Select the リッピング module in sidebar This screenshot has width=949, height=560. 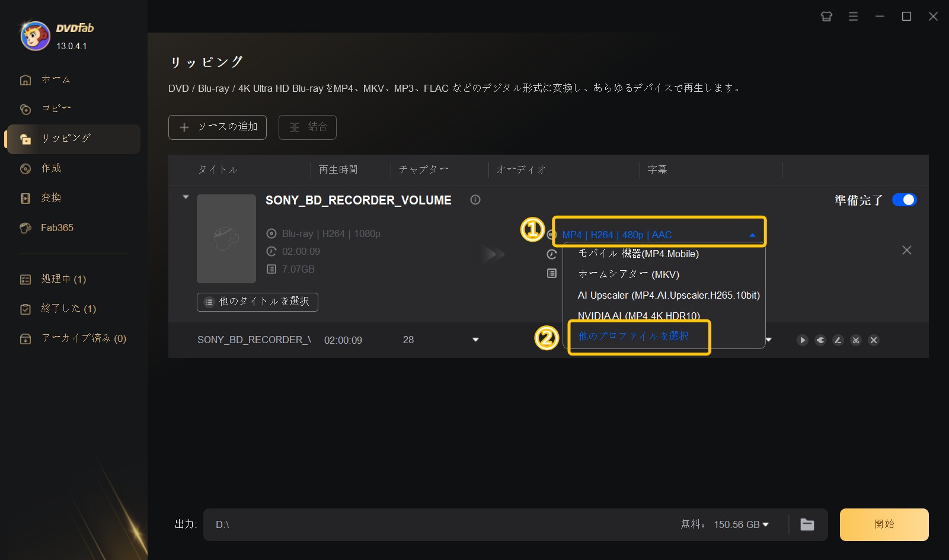coord(74,139)
